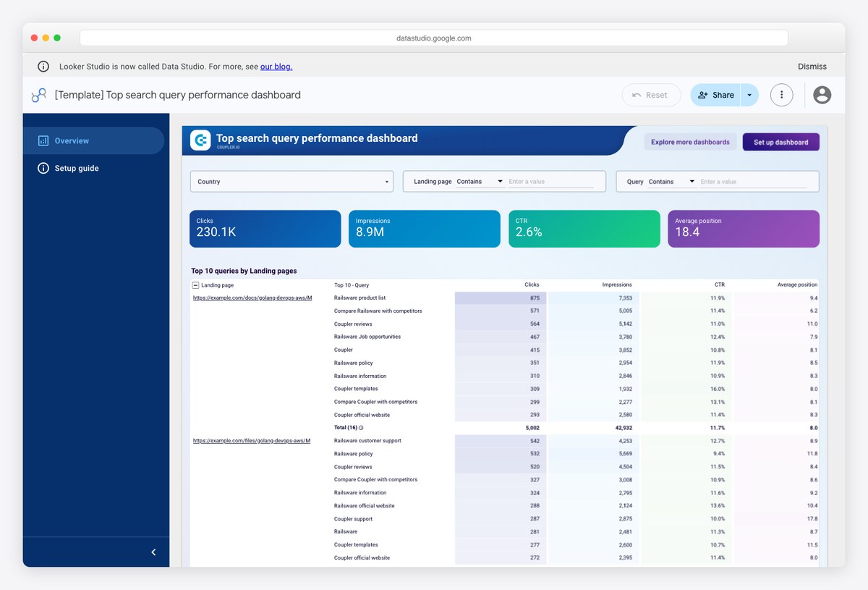Image resolution: width=868 pixels, height=590 pixels.
Task: Click the 'Top 10 - Query' column header
Action: tap(352, 285)
